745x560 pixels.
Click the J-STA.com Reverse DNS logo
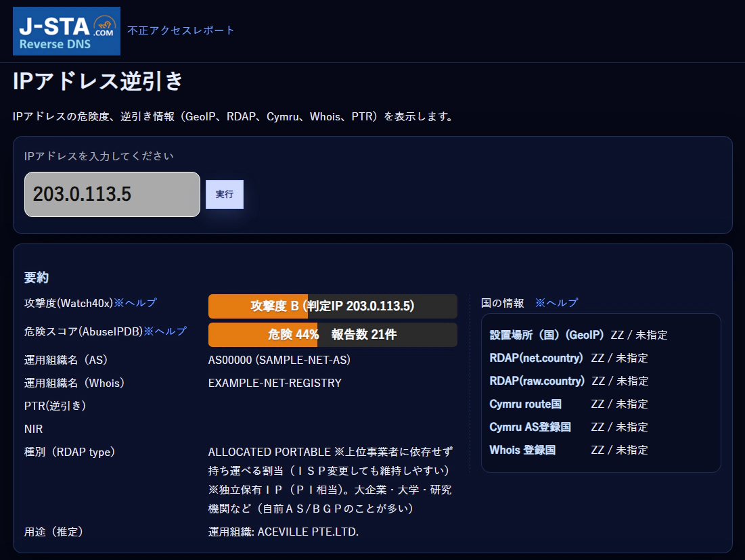[66, 30]
